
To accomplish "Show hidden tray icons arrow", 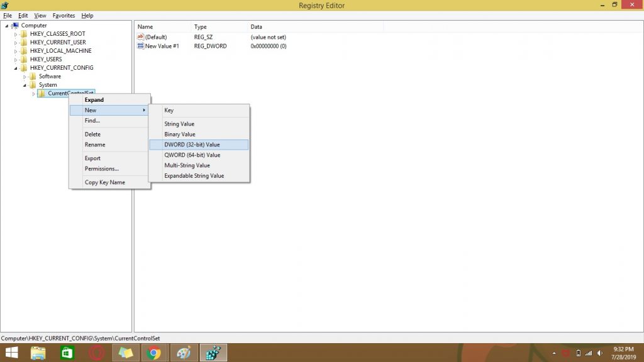I will tap(554, 353).
